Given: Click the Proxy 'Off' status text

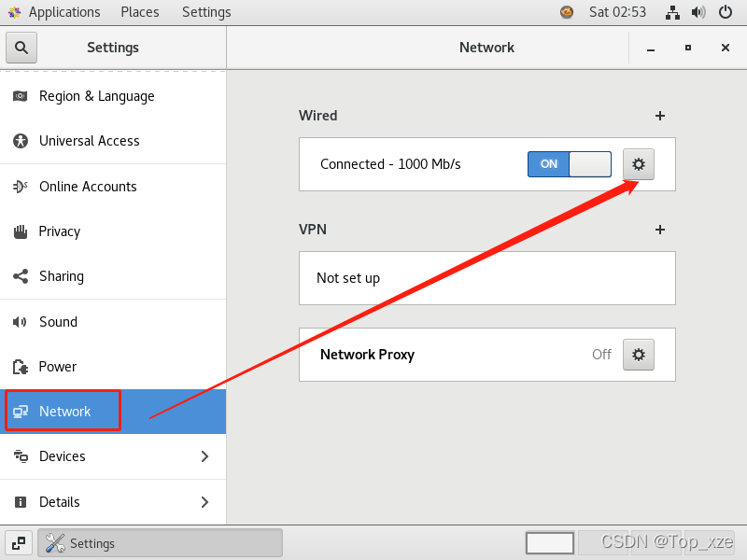Looking at the screenshot, I should click(x=601, y=355).
